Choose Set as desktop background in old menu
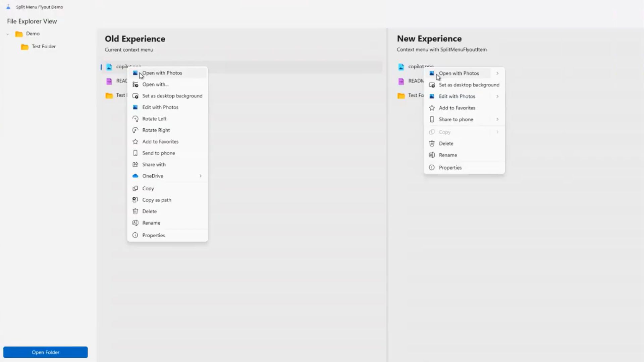The width and height of the screenshot is (644, 362). tap(172, 96)
